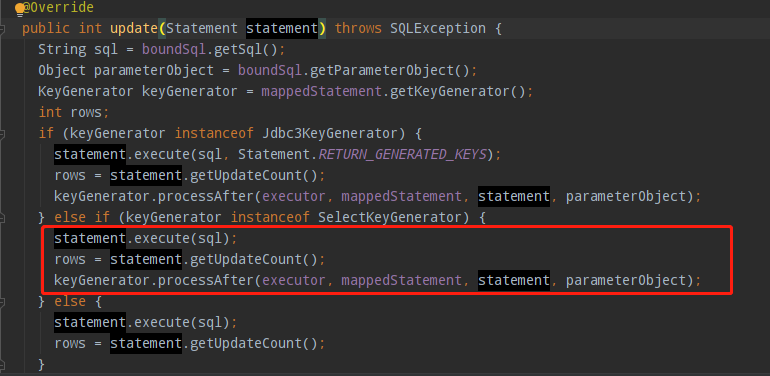Click 'execute' in the final else branch

pyautogui.click(x=162, y=322)
